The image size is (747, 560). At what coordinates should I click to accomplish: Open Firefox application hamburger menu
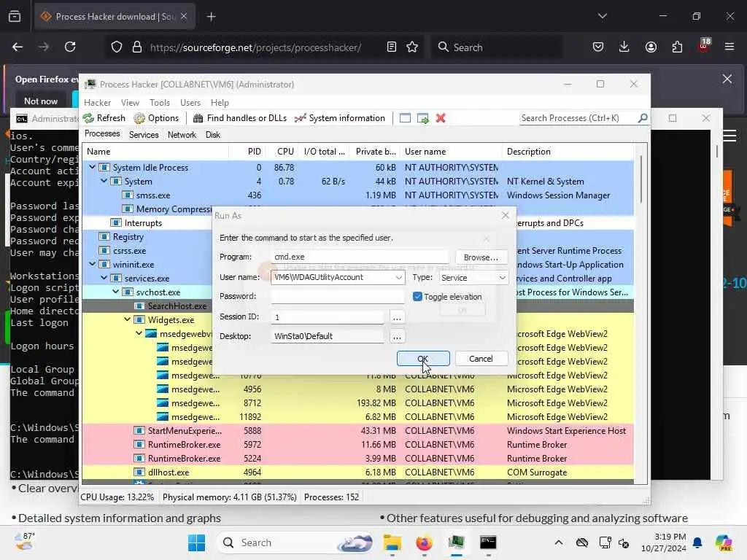tap(729, 47)
